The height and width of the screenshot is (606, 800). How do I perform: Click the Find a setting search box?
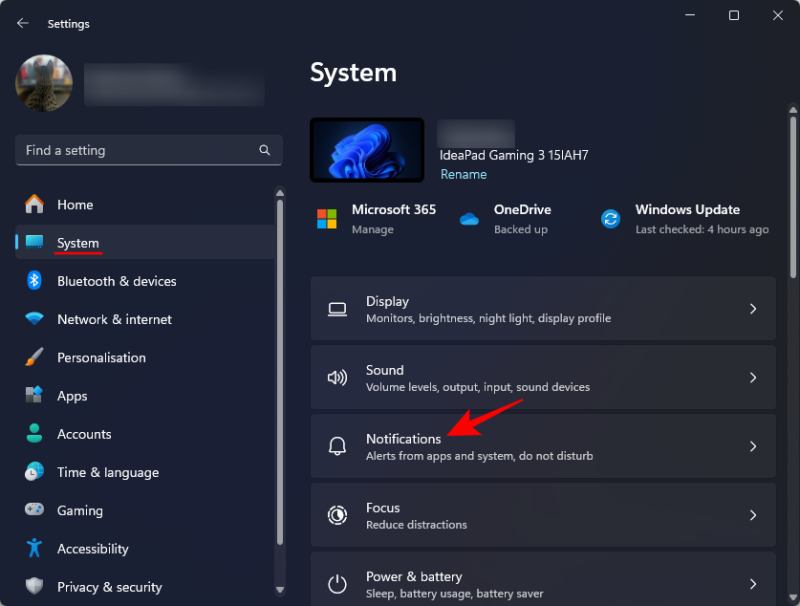click(x=148, y=150)
